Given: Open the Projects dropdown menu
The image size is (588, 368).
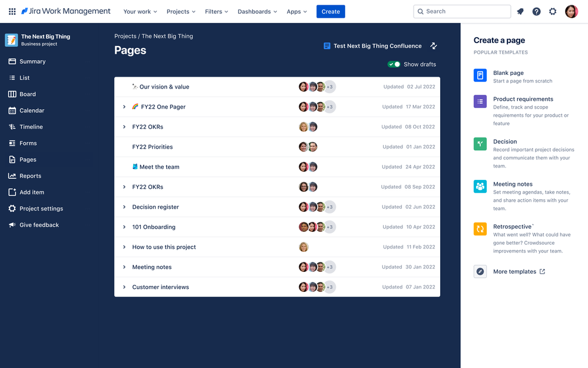Looking at the screenshot, I should [x=181, y=12].
